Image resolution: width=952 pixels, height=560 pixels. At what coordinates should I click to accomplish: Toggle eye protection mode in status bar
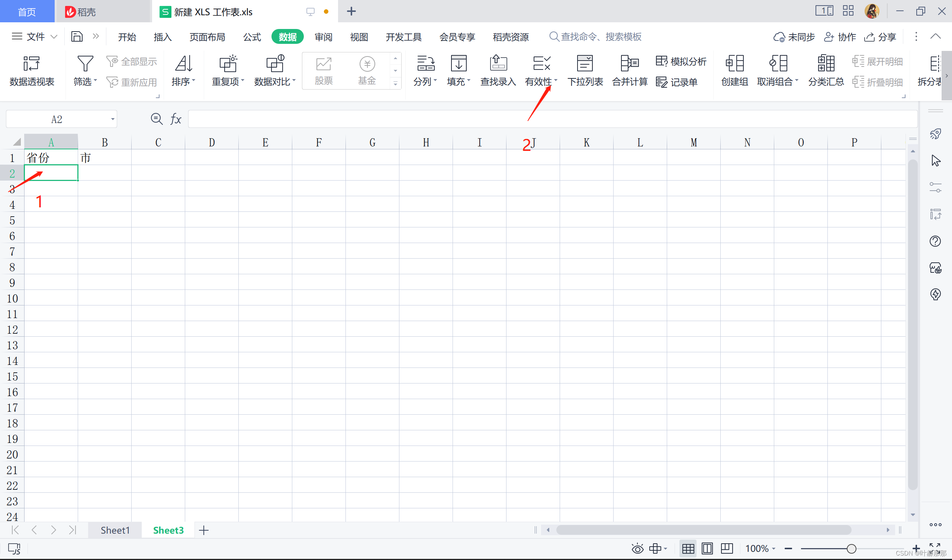tap(637, 548)
